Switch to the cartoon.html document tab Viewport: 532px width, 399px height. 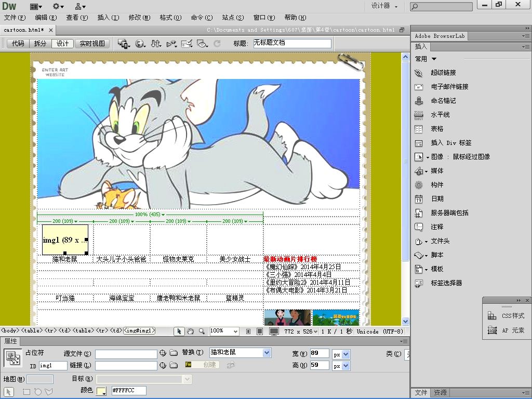[x=24, y=30]
